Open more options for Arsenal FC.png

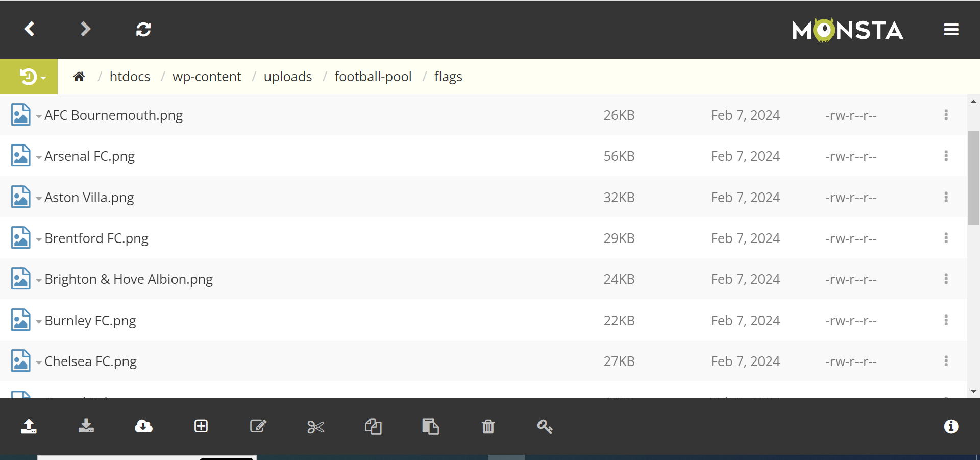pos(946,156)
